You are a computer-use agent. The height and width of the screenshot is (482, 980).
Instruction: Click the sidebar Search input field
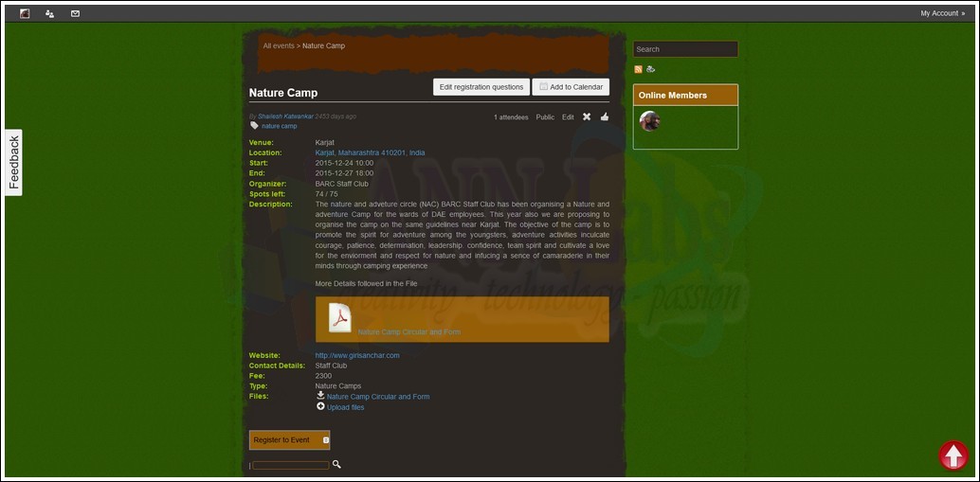pos(685,49)
